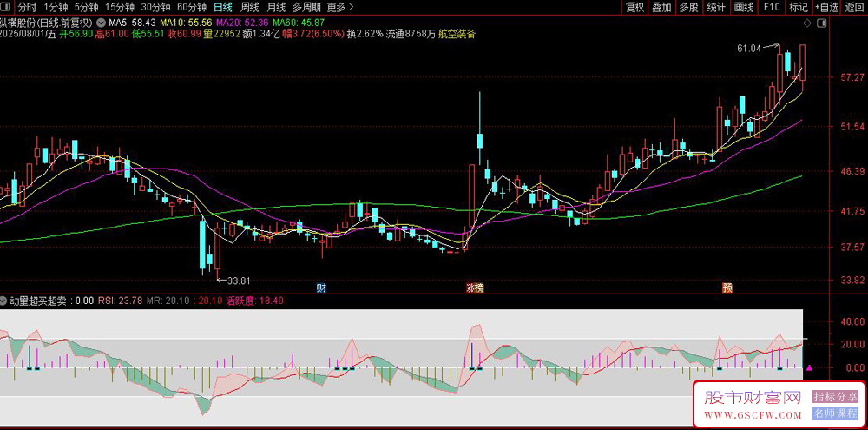Click the 航空装备 sector label
868x430 pixels.
pyautogui.click(x=457, y=34)
